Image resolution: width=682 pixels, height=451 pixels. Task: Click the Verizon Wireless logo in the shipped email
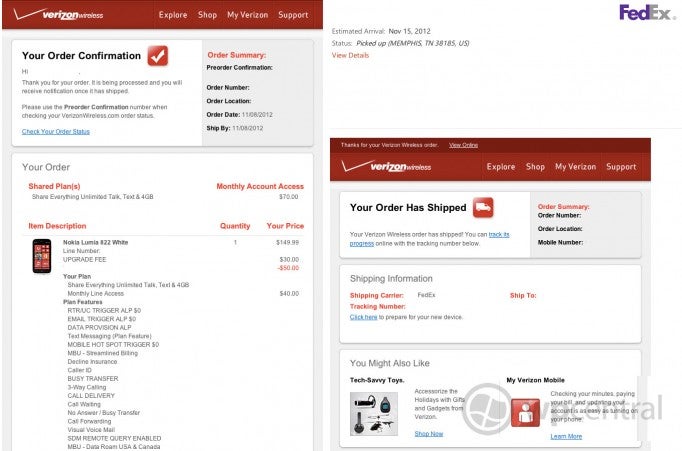[x=386, y=166]
